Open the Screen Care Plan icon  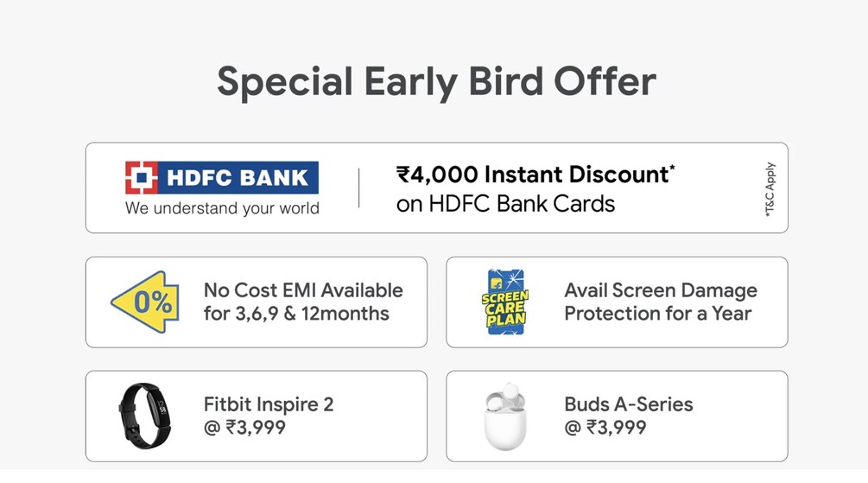(505, 302)
